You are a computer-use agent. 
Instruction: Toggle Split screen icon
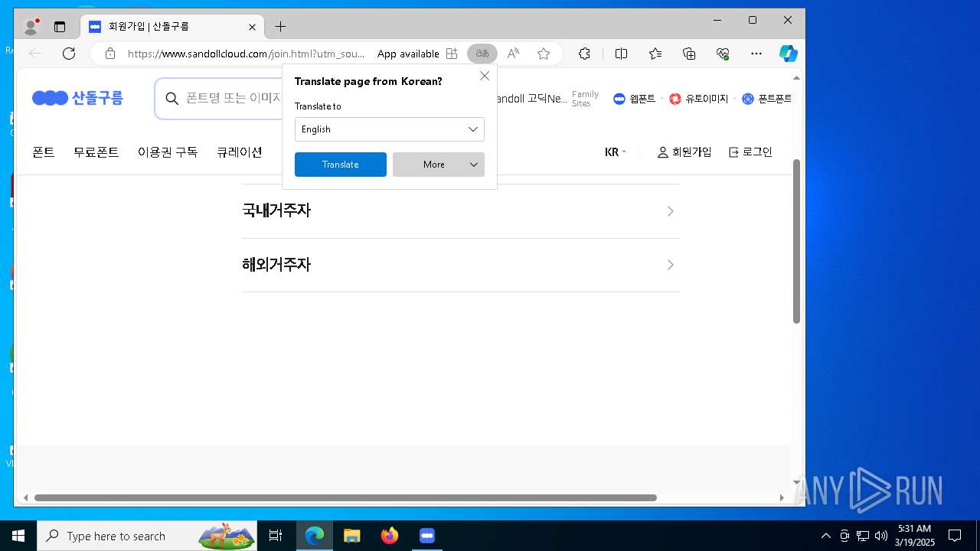621,54
